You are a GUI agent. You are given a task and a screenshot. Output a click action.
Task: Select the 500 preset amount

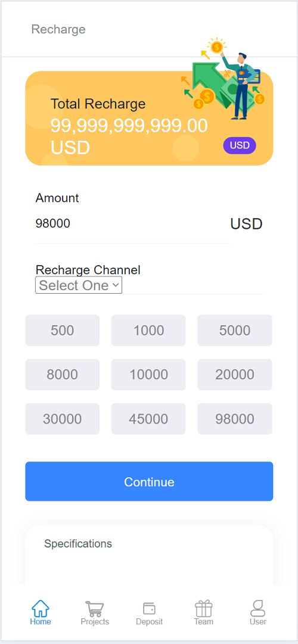click(63, 330)
